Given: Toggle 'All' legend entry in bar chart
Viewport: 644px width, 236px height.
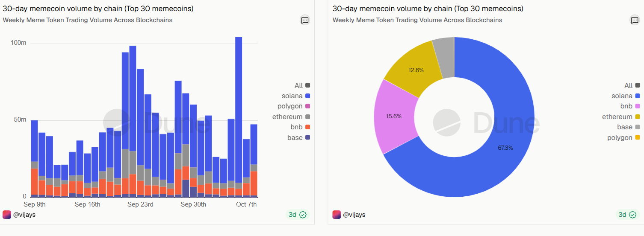Looking at the screenshot, I should point(302,86).
